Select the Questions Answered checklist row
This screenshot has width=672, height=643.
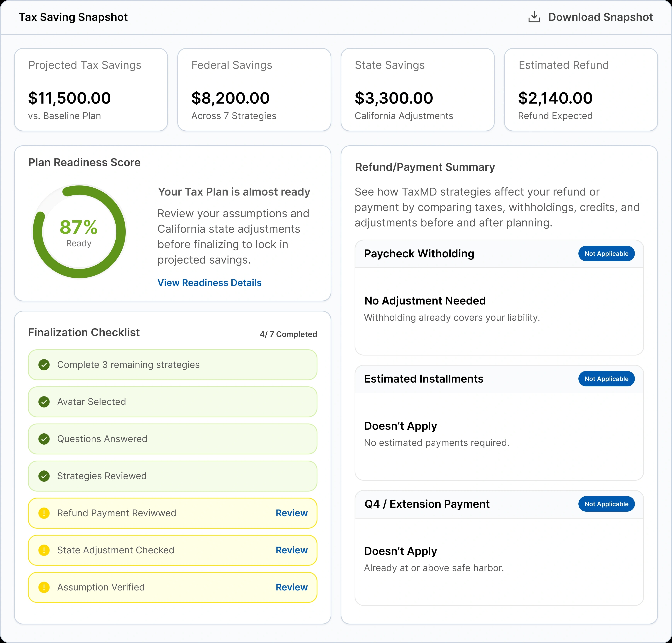point(172,439)
